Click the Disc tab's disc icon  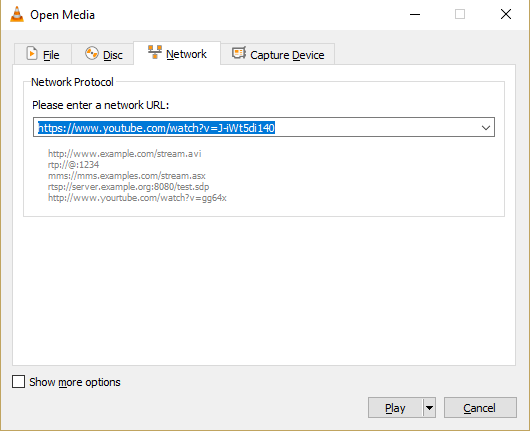(x=92, y=54)
